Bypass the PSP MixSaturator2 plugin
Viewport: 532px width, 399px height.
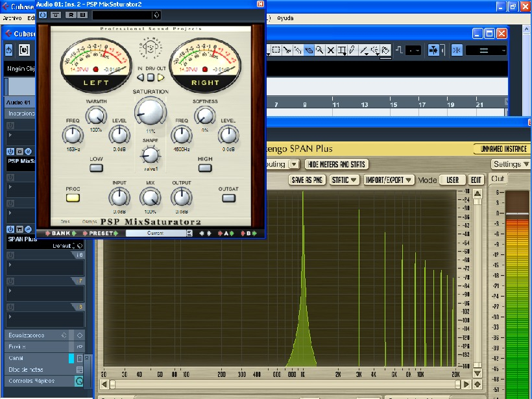(x=43, y=15)
